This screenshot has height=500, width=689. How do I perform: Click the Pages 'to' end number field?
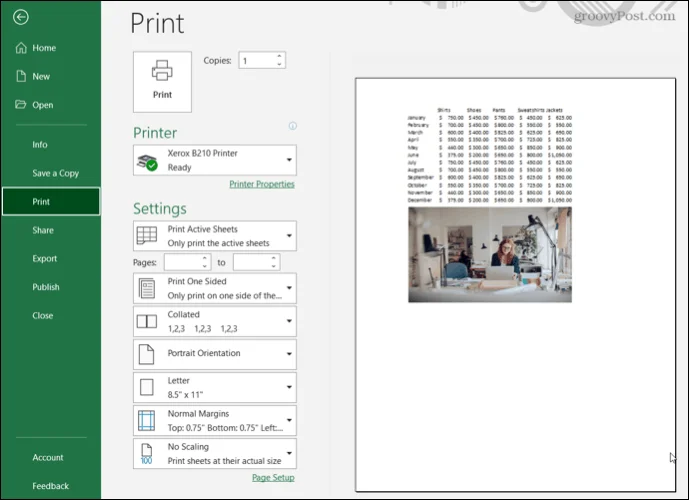252,262
